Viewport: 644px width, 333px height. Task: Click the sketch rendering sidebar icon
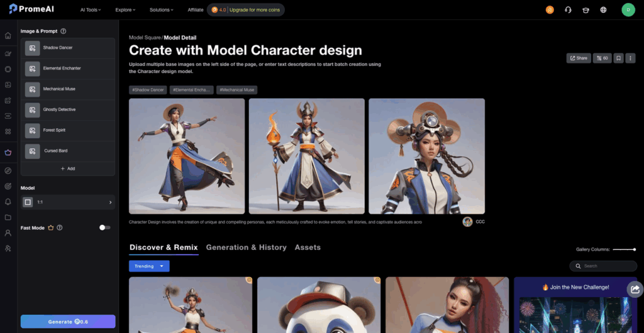[x=8, y=54]
